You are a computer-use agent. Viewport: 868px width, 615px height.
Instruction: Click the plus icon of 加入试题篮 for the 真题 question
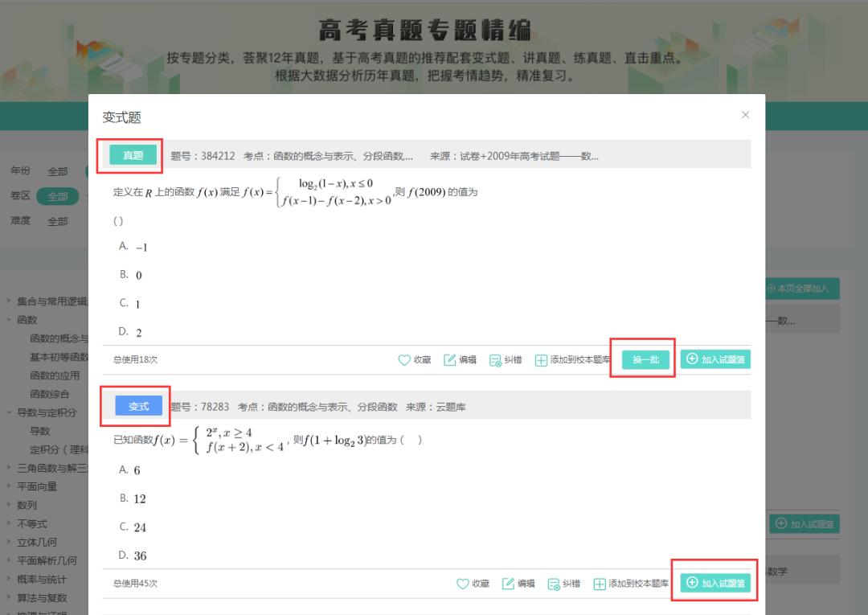click(x=692, y=360)
